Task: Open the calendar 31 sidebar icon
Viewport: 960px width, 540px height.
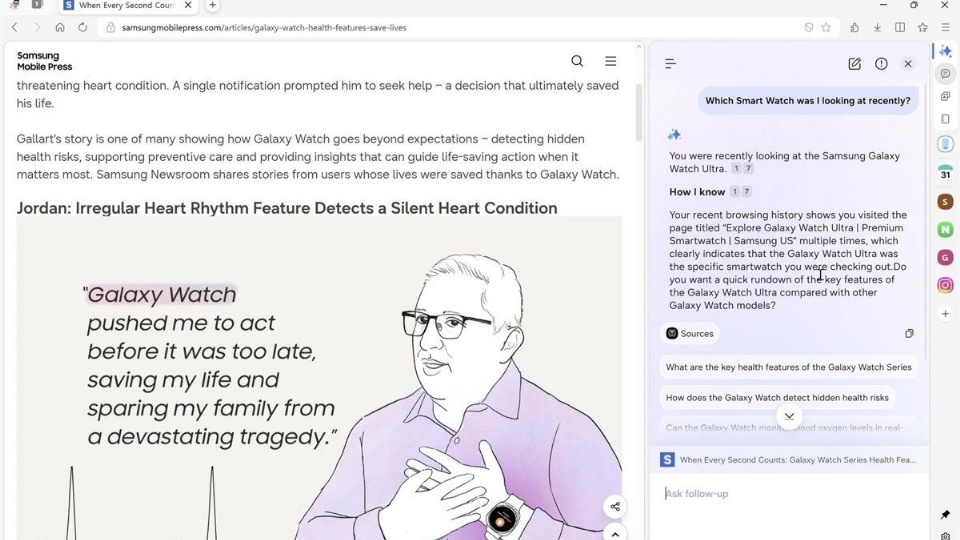Action: pos(945,173)
